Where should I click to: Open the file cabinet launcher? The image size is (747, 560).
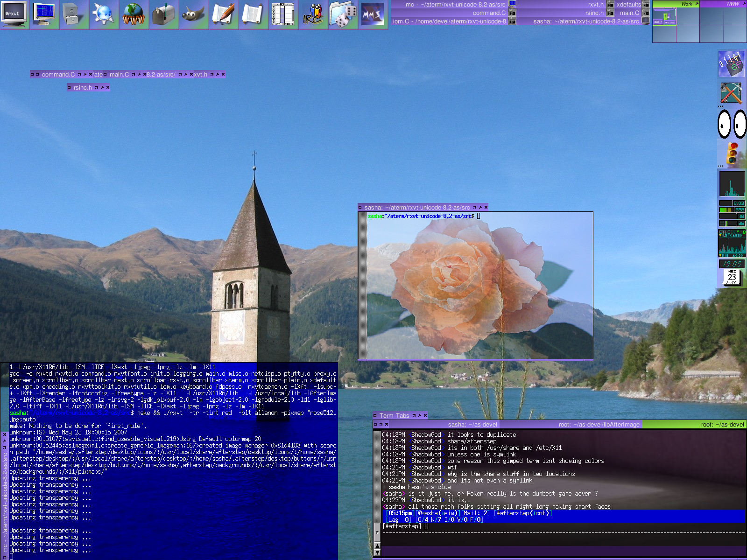74,14
